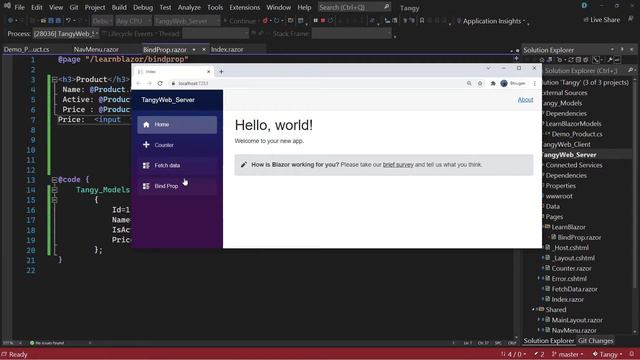640x360 pixels.
Task: Open Properties wrench in Solution Explorer toolbar
Action: click(x=610, y=60)
